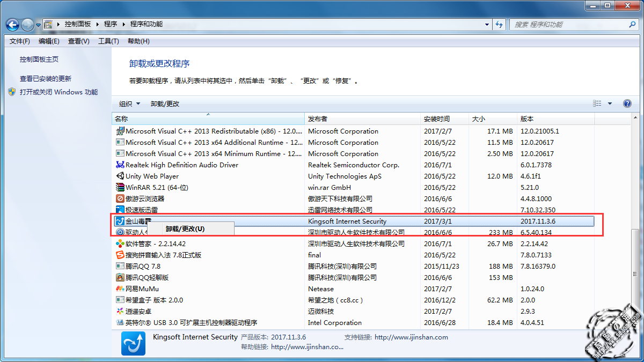
Task: Click the 62.2 MB size cell
Action: [500, 300]
